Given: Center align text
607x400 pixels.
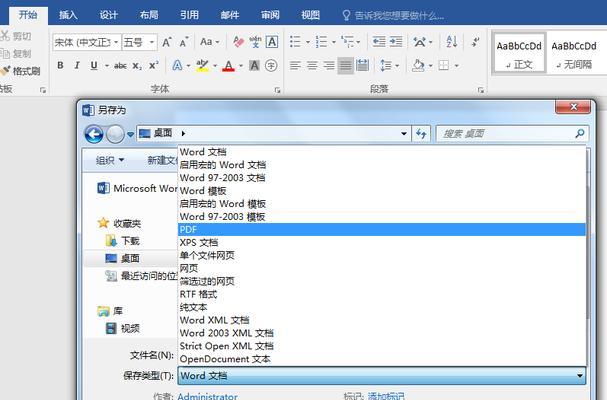Looking at the screenshot, I should coord(312,66).
